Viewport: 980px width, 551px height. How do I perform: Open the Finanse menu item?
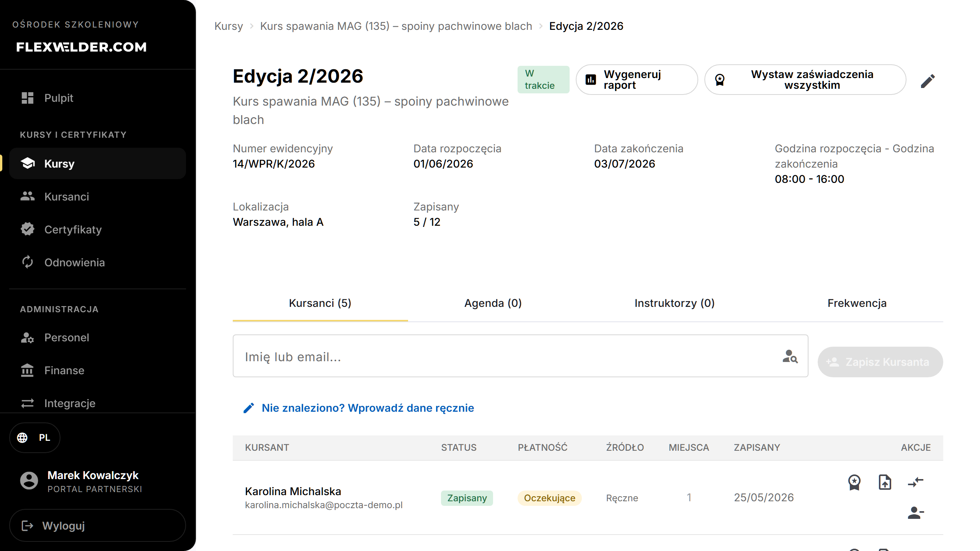point(97,370)
